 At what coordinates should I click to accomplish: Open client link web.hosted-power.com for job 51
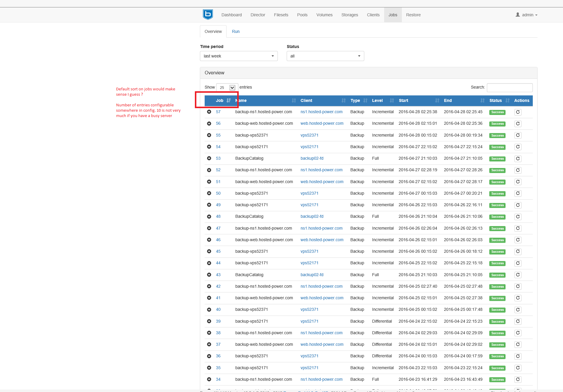tap(322, 182)
